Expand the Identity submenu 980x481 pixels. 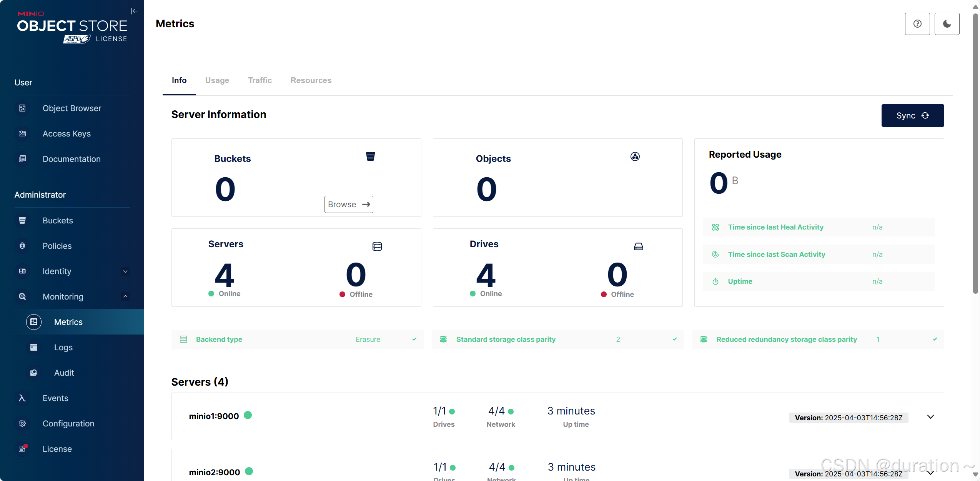click(x=125, y=271)
